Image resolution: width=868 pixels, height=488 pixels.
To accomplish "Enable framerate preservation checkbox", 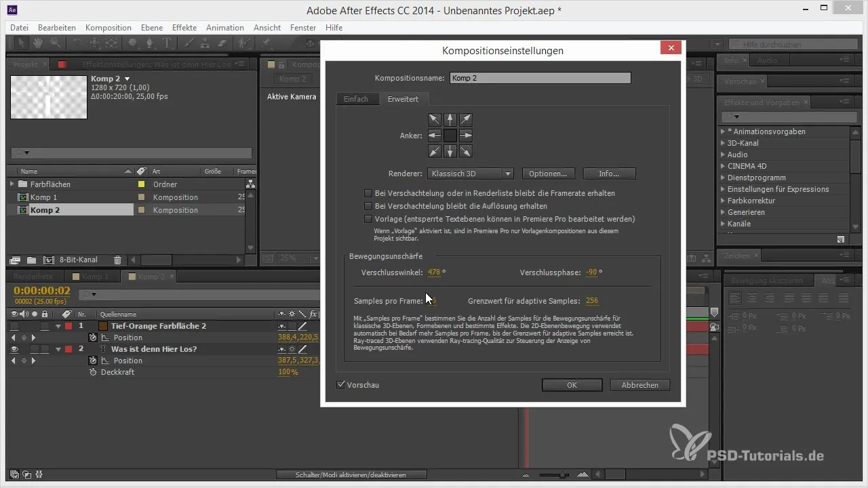I will pos(368,193).
